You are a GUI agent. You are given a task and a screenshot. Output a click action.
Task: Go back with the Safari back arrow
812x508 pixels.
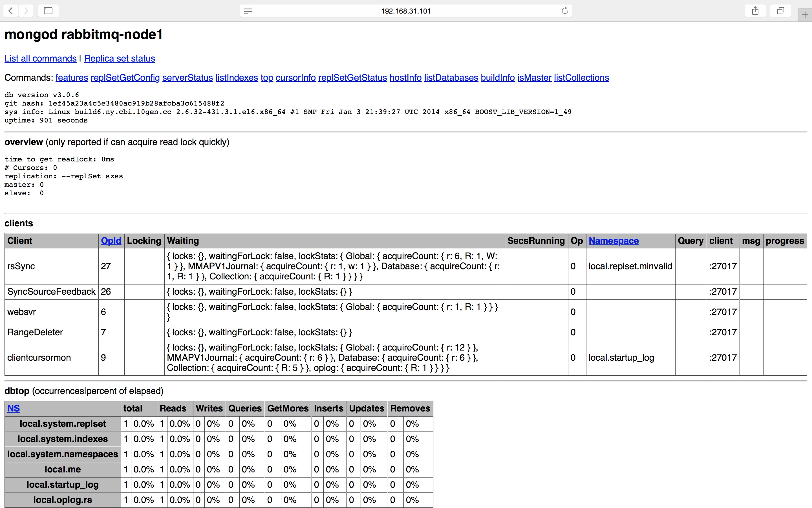11,11
